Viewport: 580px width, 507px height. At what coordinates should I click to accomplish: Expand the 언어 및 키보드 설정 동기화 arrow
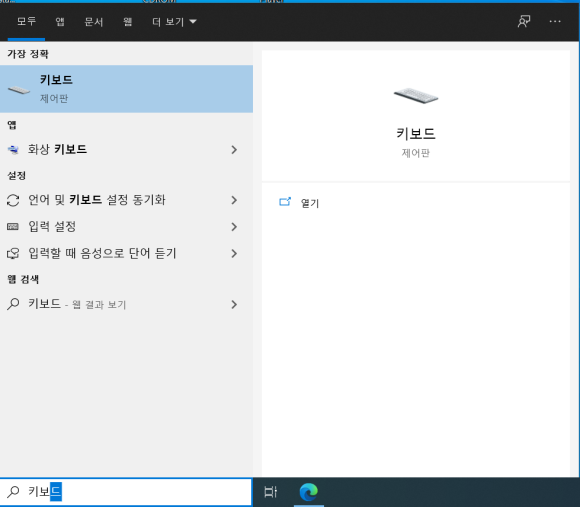coord(234,200)
